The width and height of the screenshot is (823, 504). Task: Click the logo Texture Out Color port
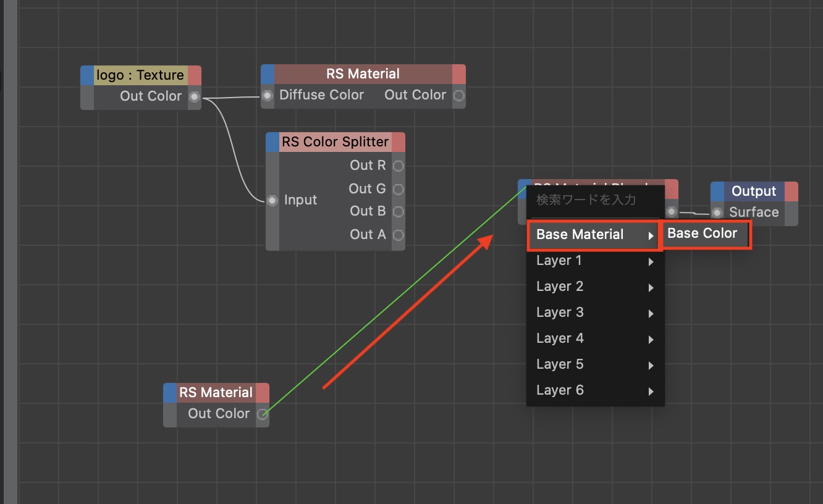click(x=195, y=96)
